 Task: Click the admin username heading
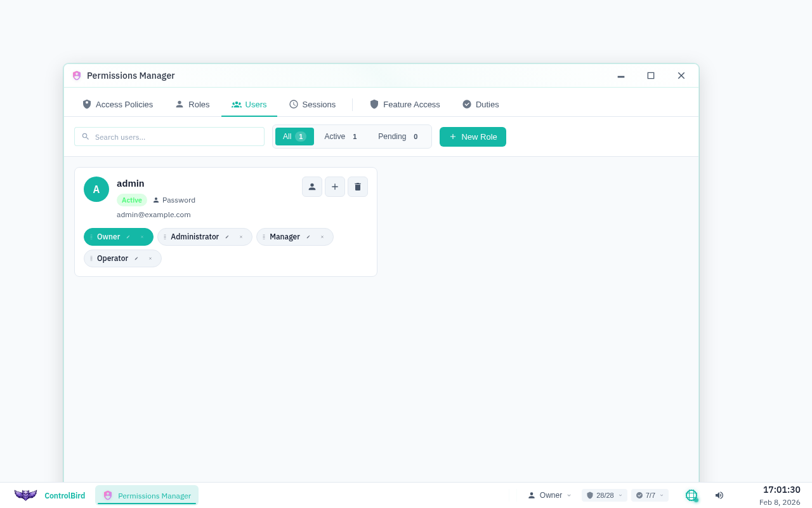pos(131,184)
